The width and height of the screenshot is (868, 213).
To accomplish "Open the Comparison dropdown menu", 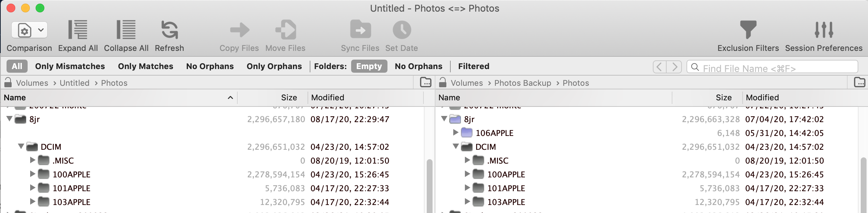I will [x=29, y=30].
